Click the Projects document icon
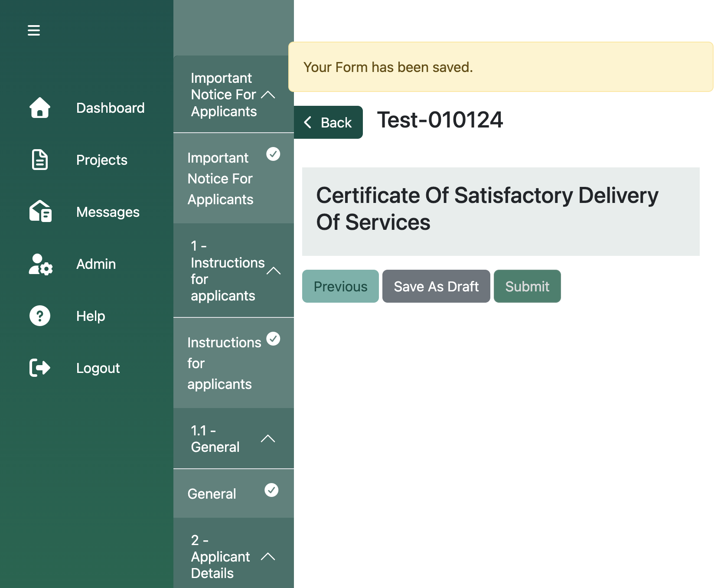The width and height of the screenshot is (724, 588). point(40,160)
